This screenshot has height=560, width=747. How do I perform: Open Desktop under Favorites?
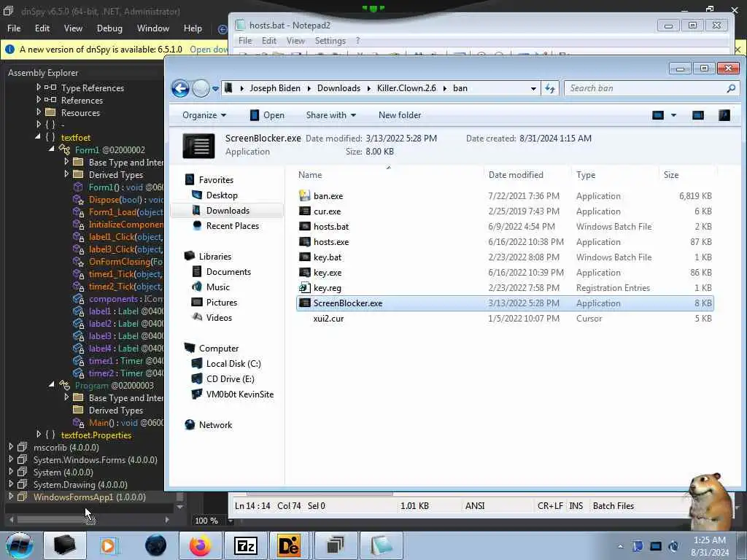pos(222,195)
